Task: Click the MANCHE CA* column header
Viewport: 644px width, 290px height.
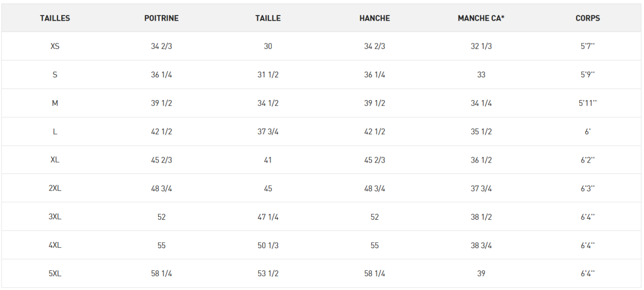Action: click(481, 18)
